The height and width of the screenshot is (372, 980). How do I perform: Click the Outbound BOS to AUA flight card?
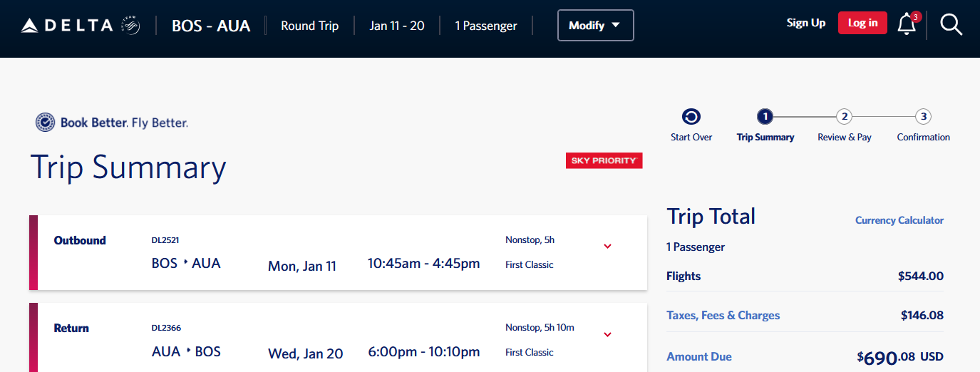pos(338,253)
